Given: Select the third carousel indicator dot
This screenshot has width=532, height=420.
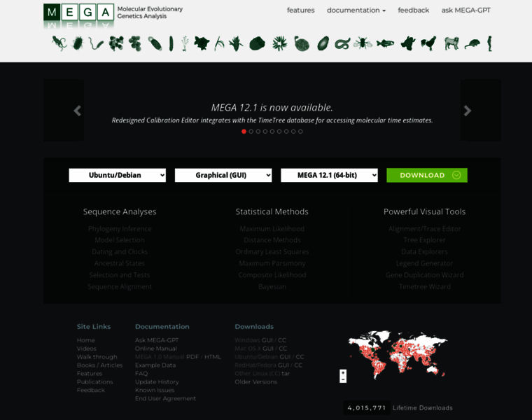Looking at the screenshot, I should pos(258,132).
